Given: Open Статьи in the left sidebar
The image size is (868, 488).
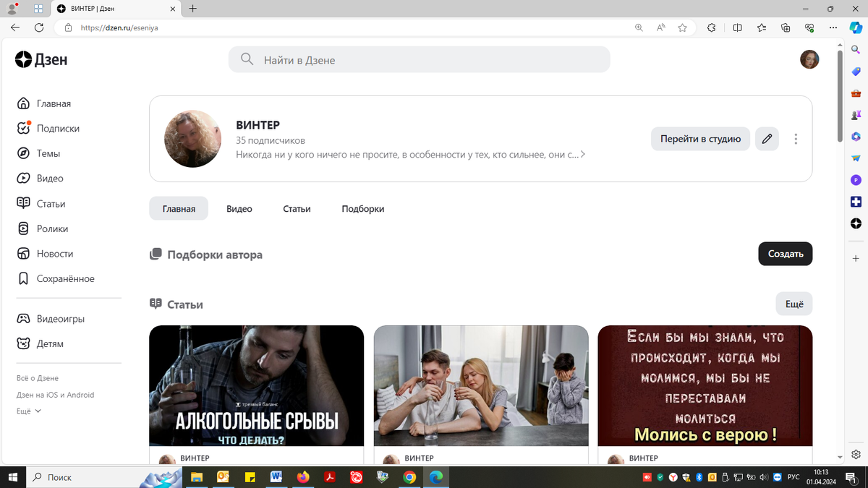Looking at the screenshot, I should click(41, 204).
